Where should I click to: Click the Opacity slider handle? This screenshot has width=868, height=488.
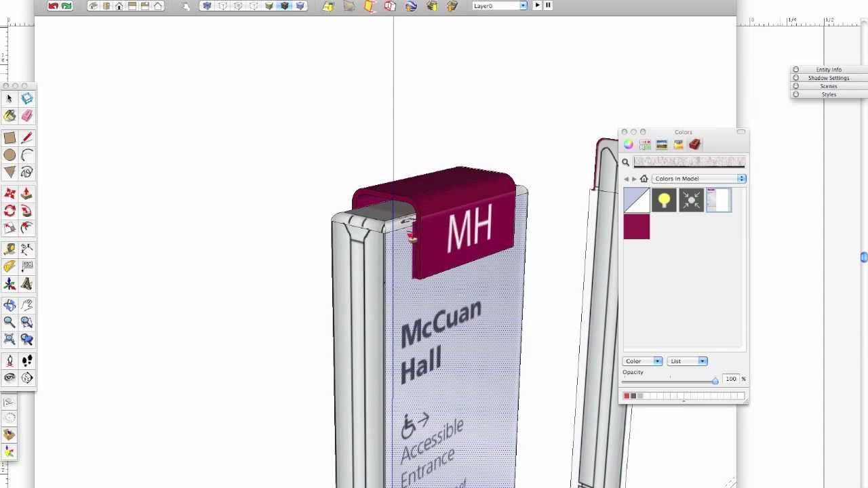pyautogui.click(x=715, y=381)
